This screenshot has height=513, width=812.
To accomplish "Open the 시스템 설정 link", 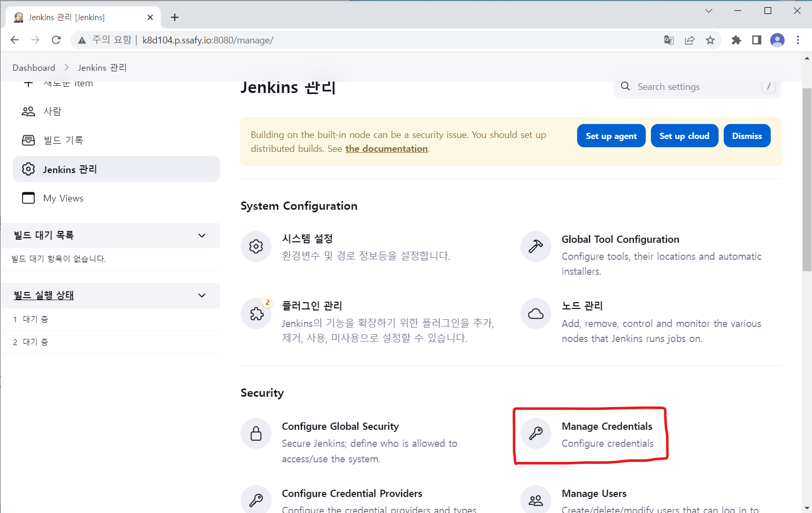I will (307, 239).
